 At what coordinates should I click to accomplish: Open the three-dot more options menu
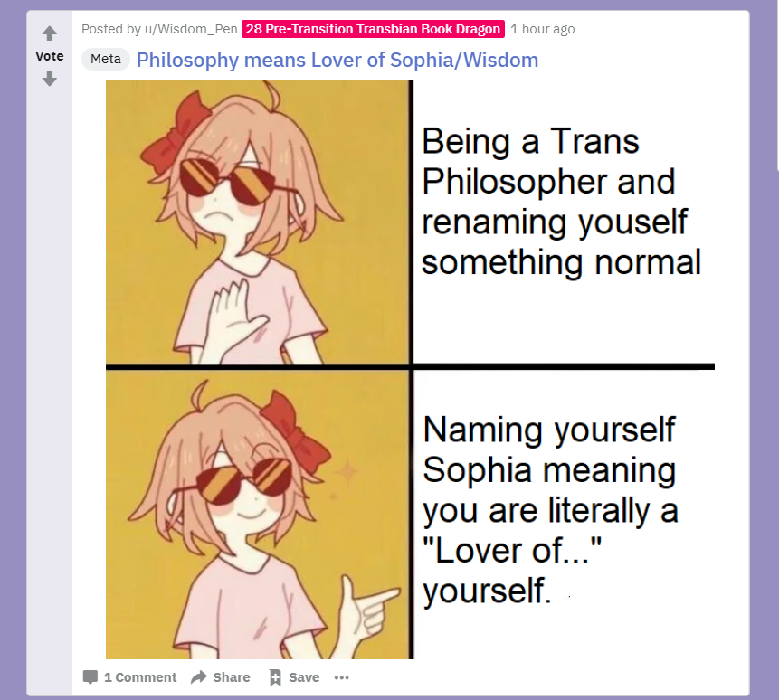(x=341, y=677)
